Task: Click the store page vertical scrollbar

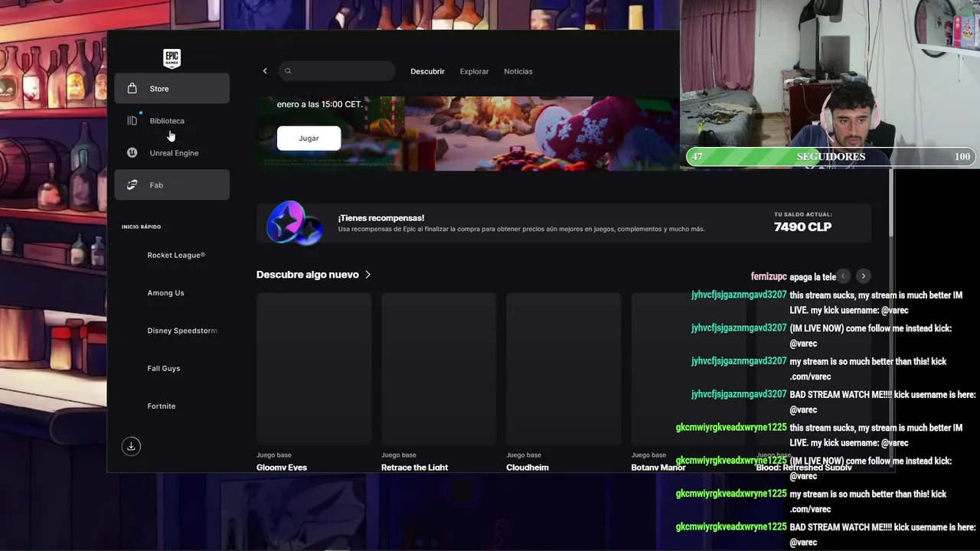Action: tap(890, 202)
